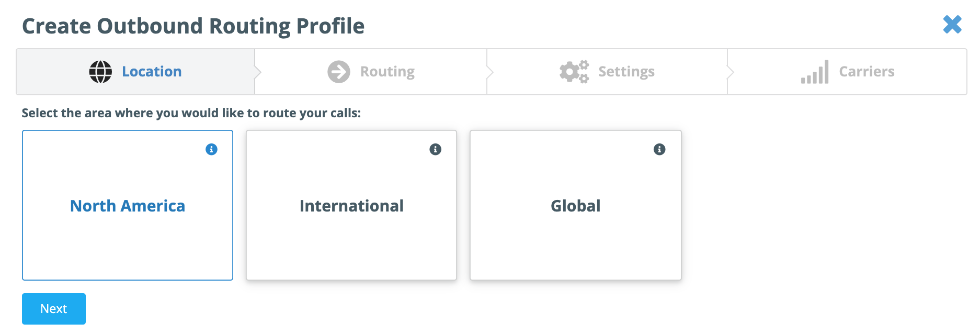Go to the Routing step label
Viewport: 980px width, 334px height.
[x=388, y=72]
